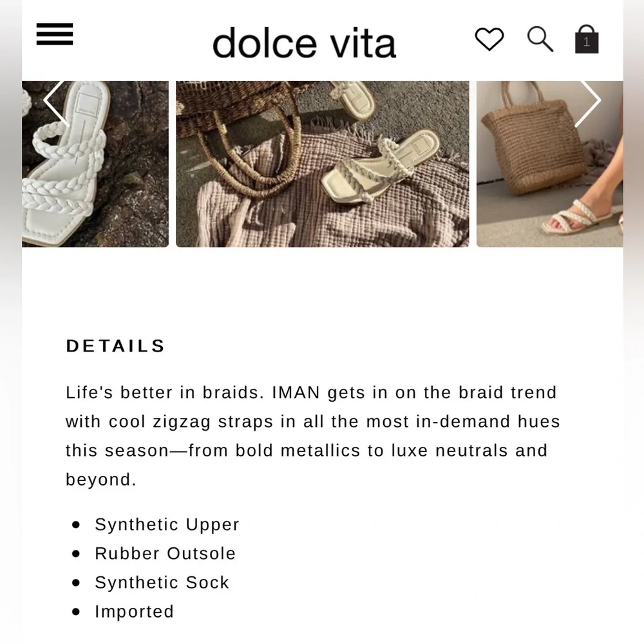This screenshot has height=644, width=644.
Task: Tap the search icon in the header
Action: tap(540, 39)
